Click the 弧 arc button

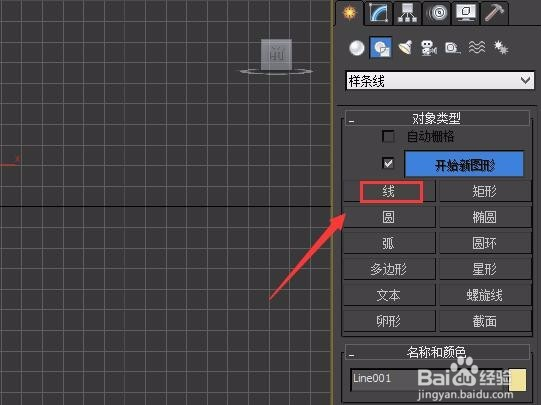389,243
